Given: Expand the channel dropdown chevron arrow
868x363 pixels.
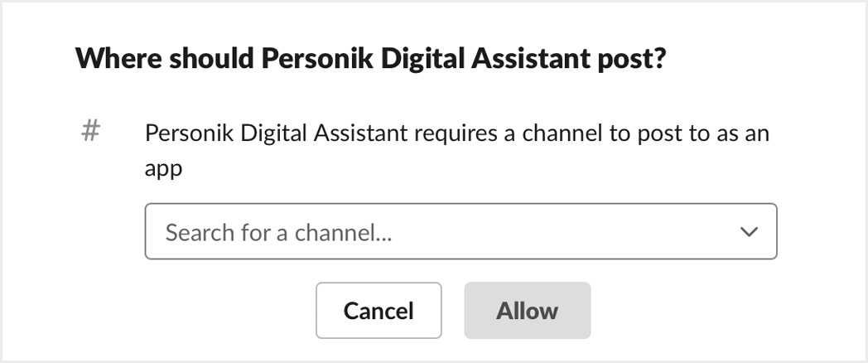Looking at the screenshot, I should (749, 232).
